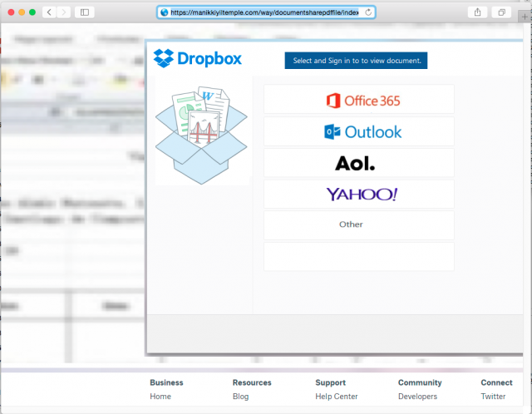
Task: Click the Dropbox open box illustration
Action: 201,135
